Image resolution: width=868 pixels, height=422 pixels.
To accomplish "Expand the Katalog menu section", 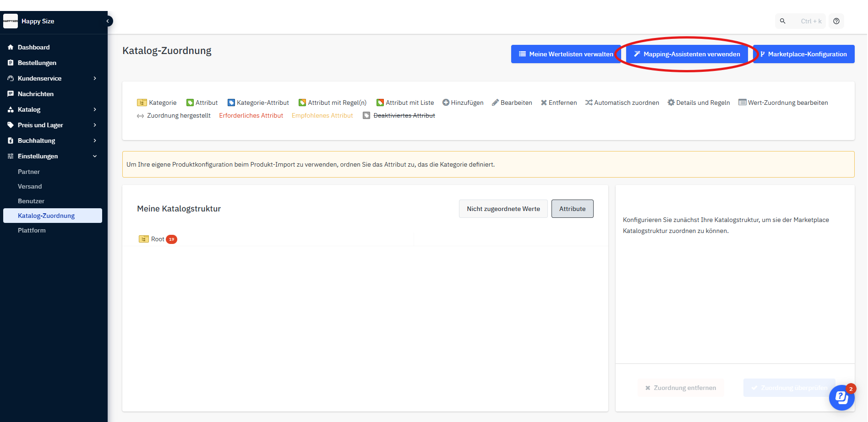I will [x=95, y=109].
